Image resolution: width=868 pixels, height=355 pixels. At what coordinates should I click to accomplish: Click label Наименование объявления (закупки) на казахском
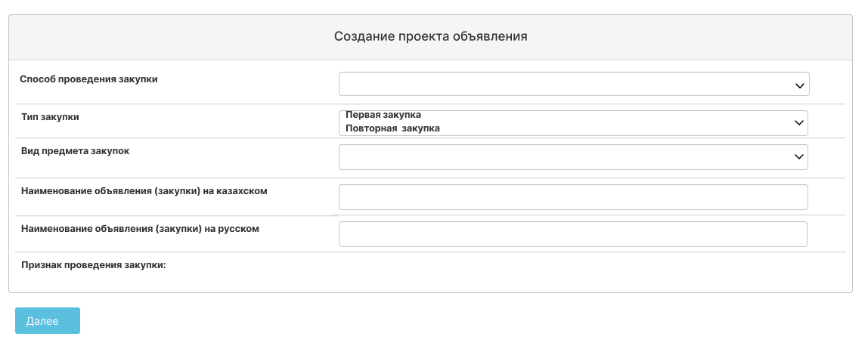click(144, 191)
